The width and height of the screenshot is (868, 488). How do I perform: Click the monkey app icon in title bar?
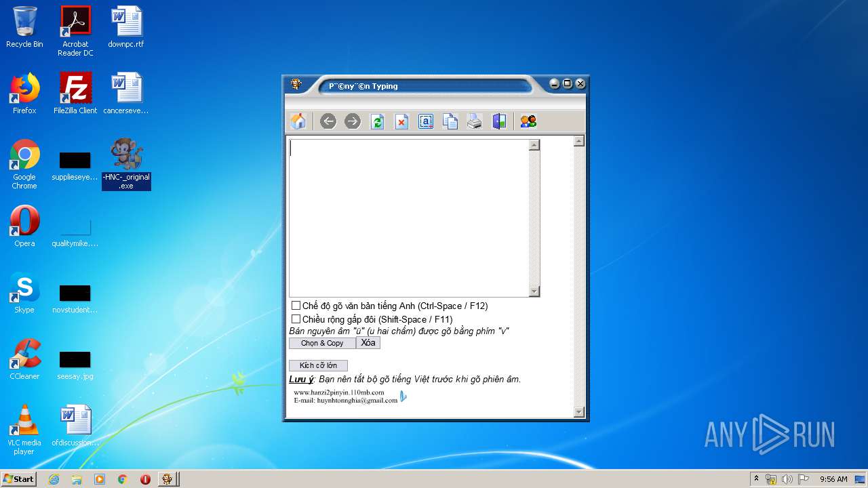pyautogui.click(x=296, y=84)
